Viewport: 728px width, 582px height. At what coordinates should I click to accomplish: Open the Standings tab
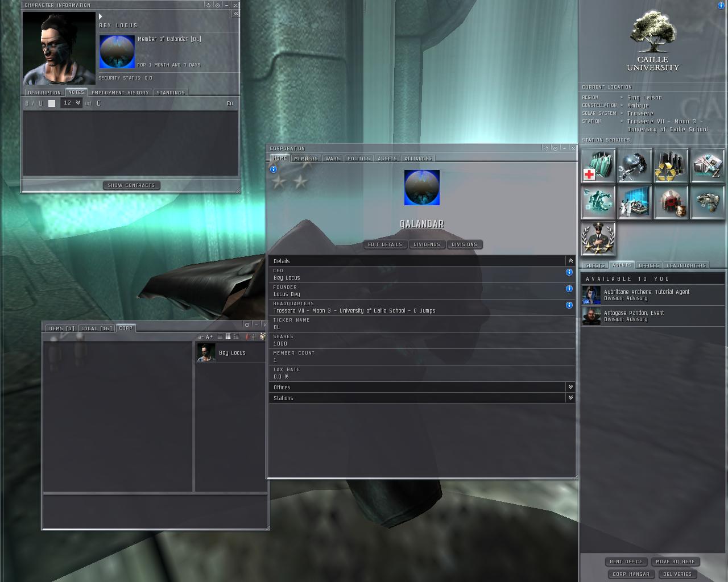coord(171,93)
